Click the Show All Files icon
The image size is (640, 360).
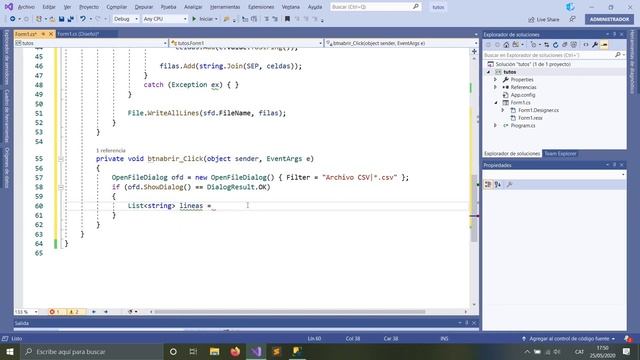point(573,45)
